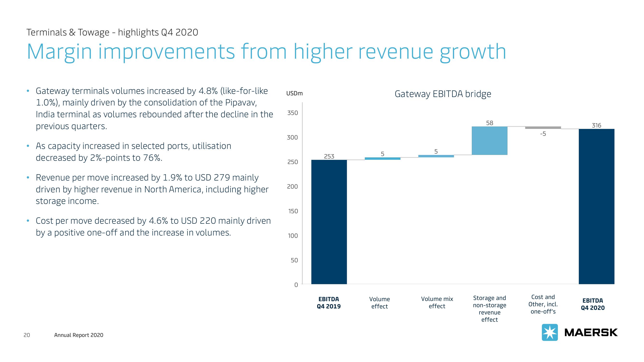The image size is (644, 362).
Task: Click the bullet about Gateway terminals volumes increase
Action: (x=155, y=108)
